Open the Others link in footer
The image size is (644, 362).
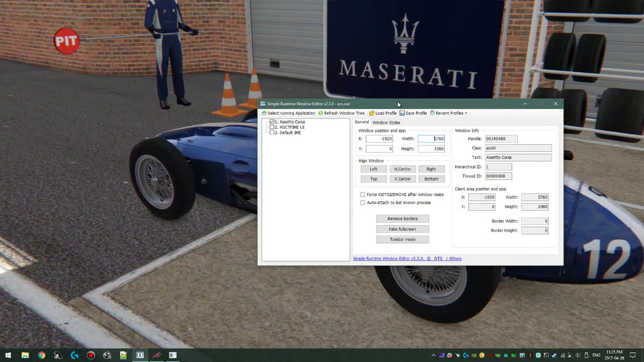pyautogui.click(x=455, y=258)
